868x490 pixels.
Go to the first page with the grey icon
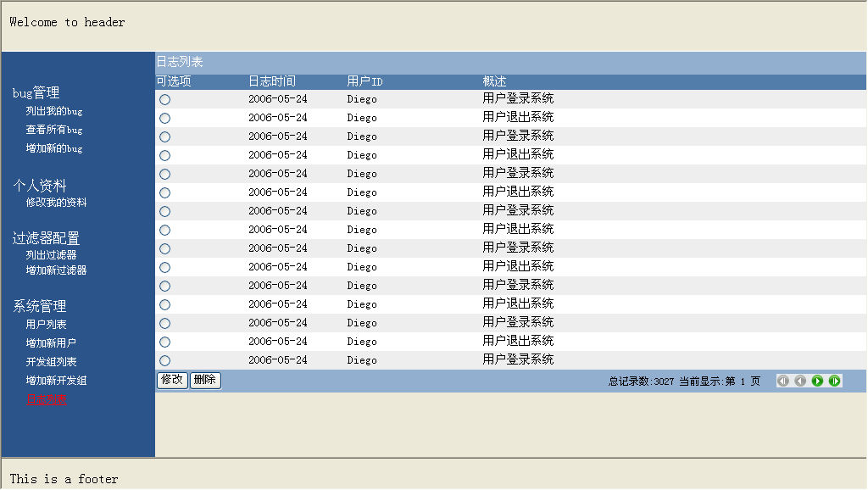coord(783,381)
